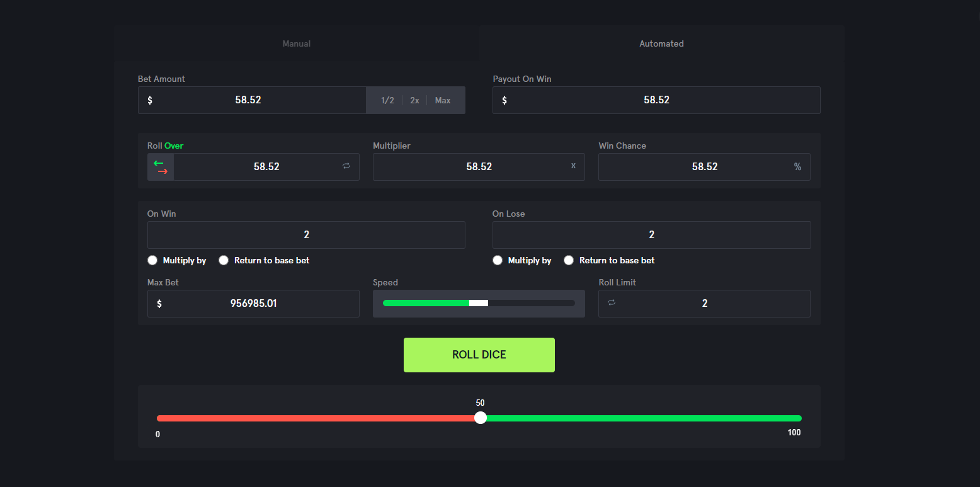This screenshot has width=980, height=487.
Task: Click the refresh icon in Roll Over field
Action: point(346,166)
